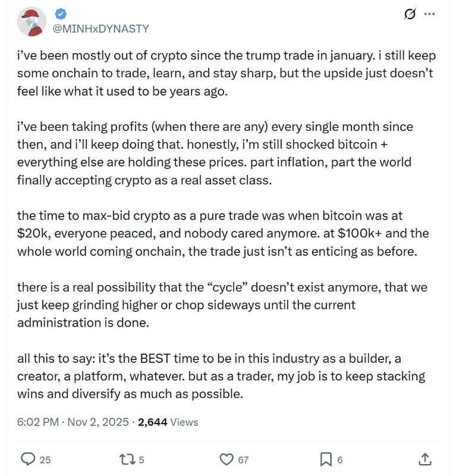The width and height of the screenshot is (453, 476).
Task: Click the reply count of 25
Action: 45,459
